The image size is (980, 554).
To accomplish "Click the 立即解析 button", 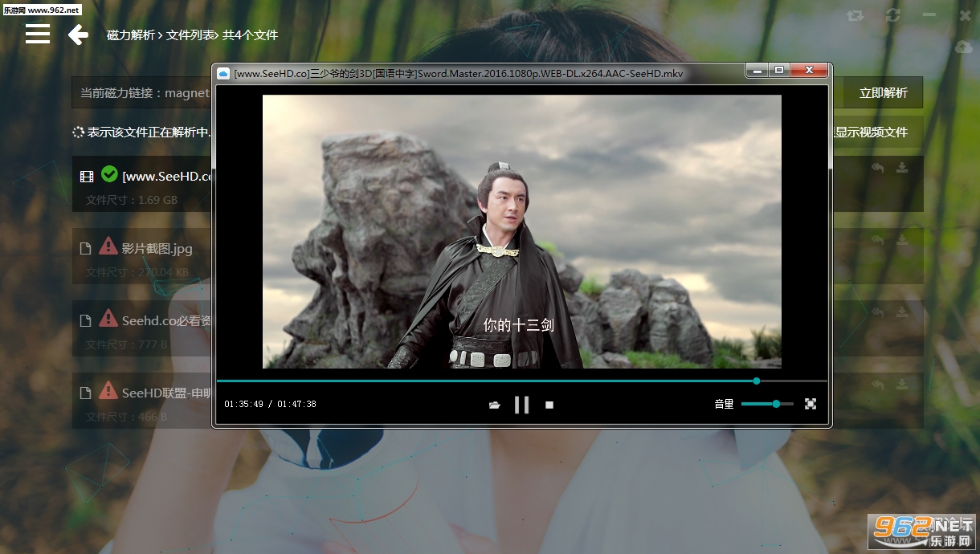I will click(x=883, y=93).
